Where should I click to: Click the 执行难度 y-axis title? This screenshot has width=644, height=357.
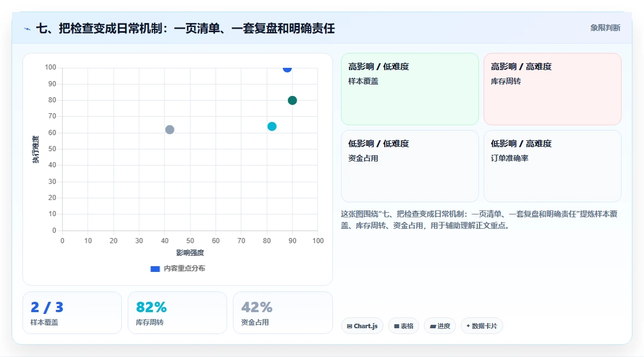click(x=36, y=149)
